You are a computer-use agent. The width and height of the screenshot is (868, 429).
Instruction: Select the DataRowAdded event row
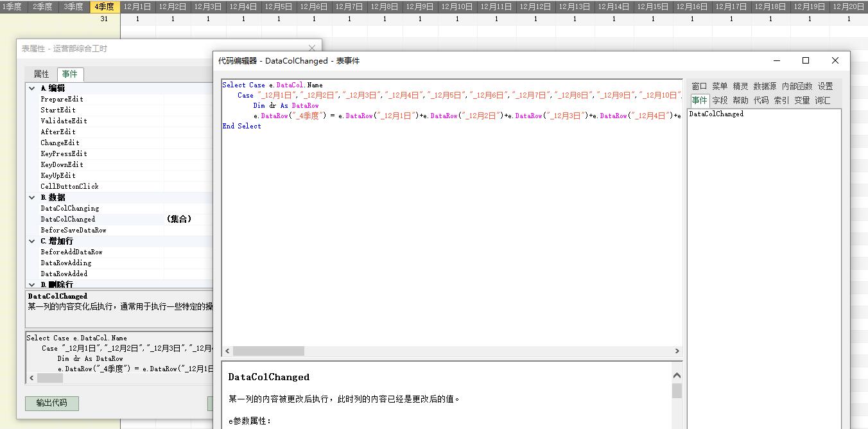coord(119,274)
